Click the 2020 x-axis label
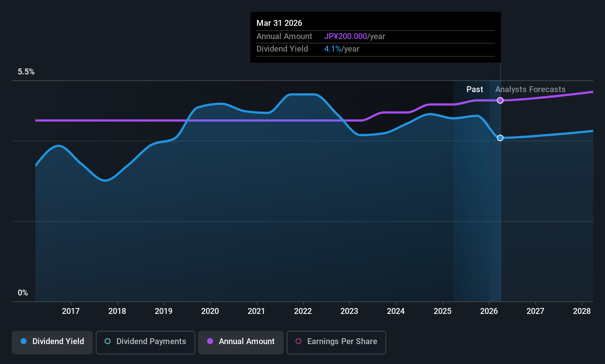The width and height of the screenshot is (605, 364). click(210, 311)
